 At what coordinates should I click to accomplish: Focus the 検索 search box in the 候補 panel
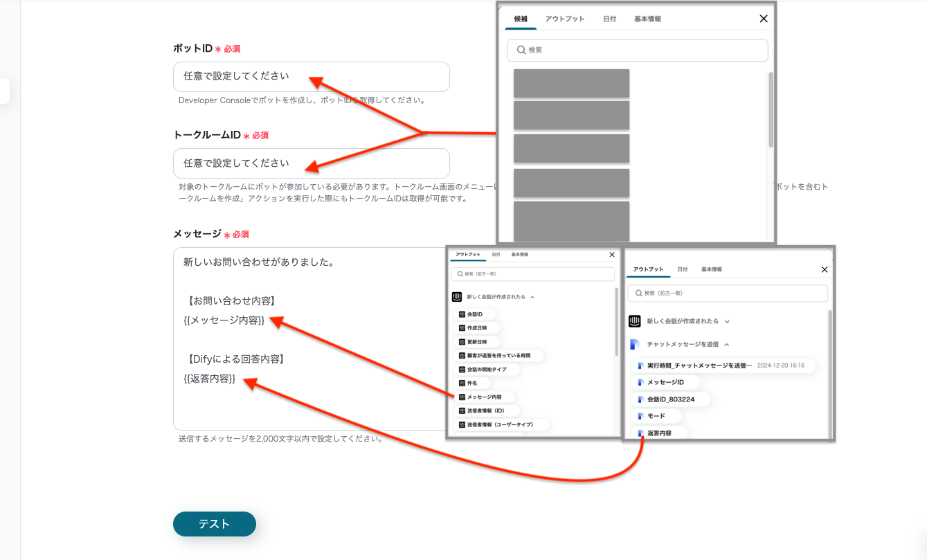click(638, 50)
